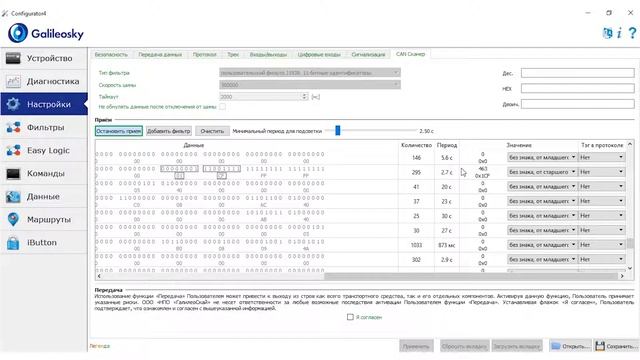Open value type dropdown for row with count 146
Image resolution: width=640 pixels, height=360 pixels.
pyautogui.click(x=542, y=157)
